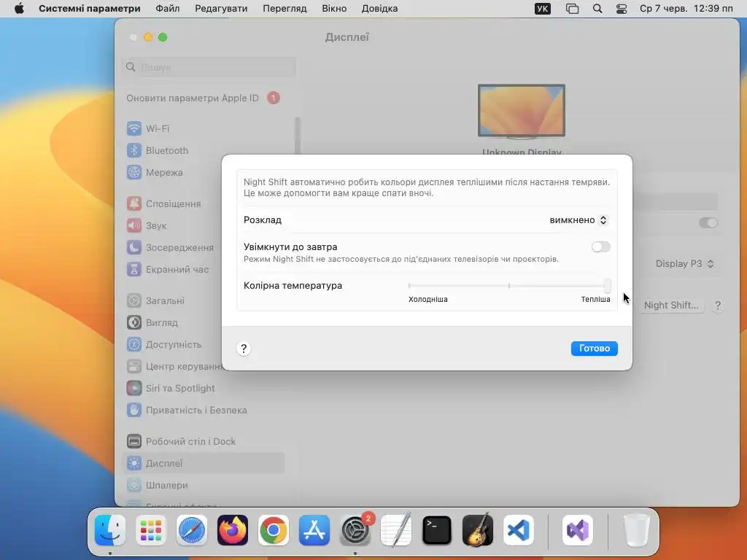747x560 pixels.
Task: Open Сповіщення settings in sidebar
Action: [x=163, y=204]
